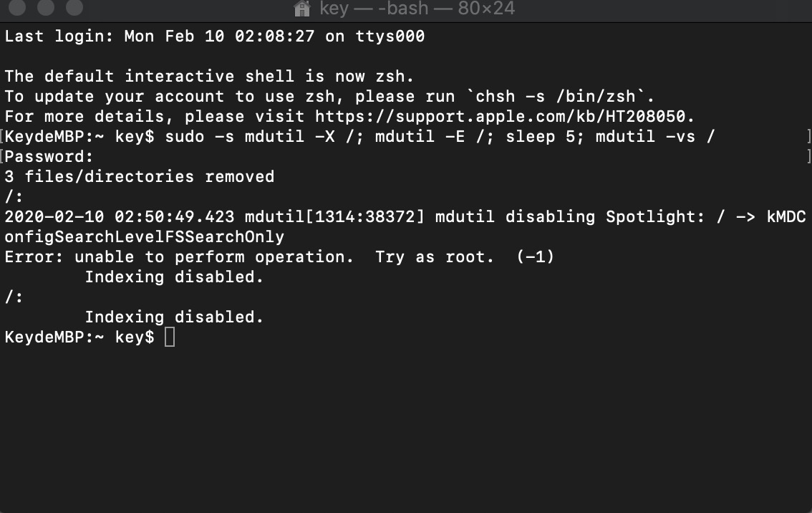Click the block cursor at the last prompt

pos(170,337)
